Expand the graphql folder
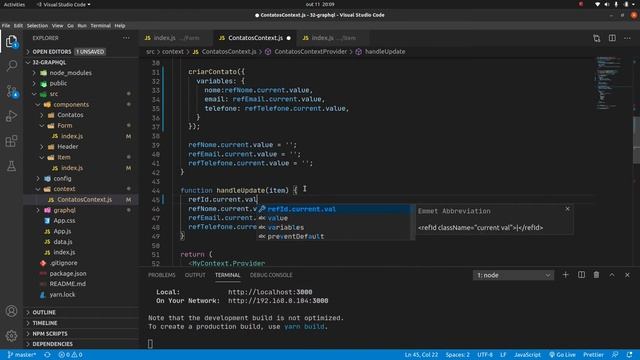Screen dimensions: 640x360 pyautogui.click(x=64, y=210)
